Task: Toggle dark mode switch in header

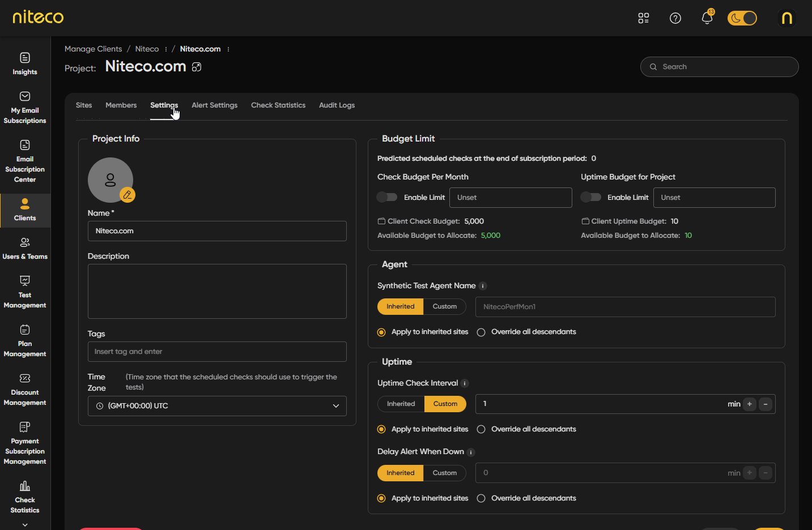Action: (742, 18)
